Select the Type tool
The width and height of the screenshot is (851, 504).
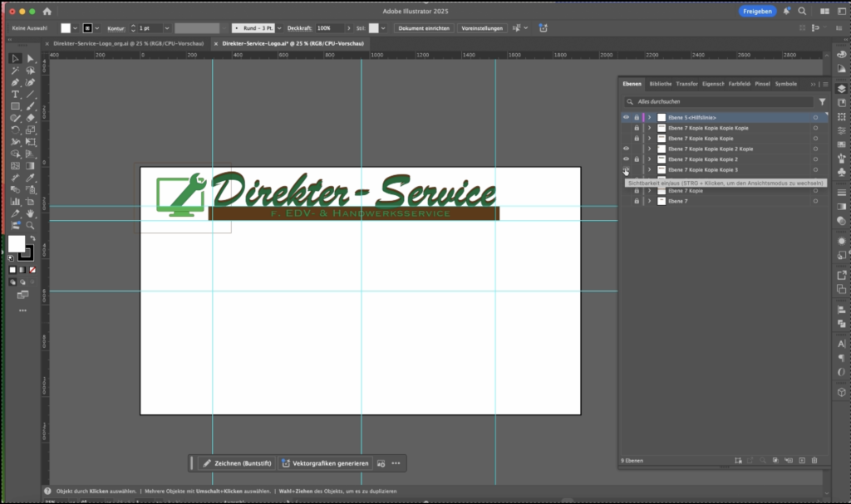(x=15, y=95)
